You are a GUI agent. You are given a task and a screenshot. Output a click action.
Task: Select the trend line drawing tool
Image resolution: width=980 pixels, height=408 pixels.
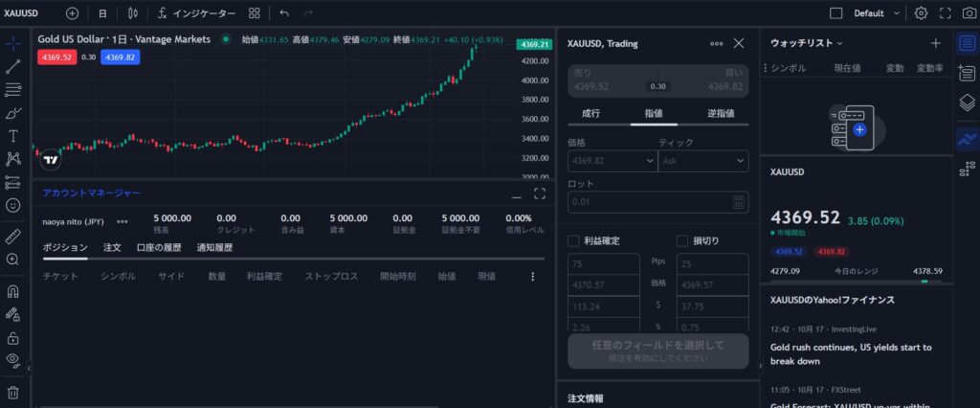(13, 66)
